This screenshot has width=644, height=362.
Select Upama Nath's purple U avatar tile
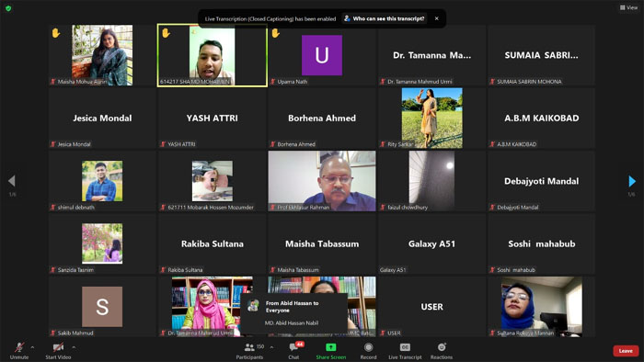322,55
